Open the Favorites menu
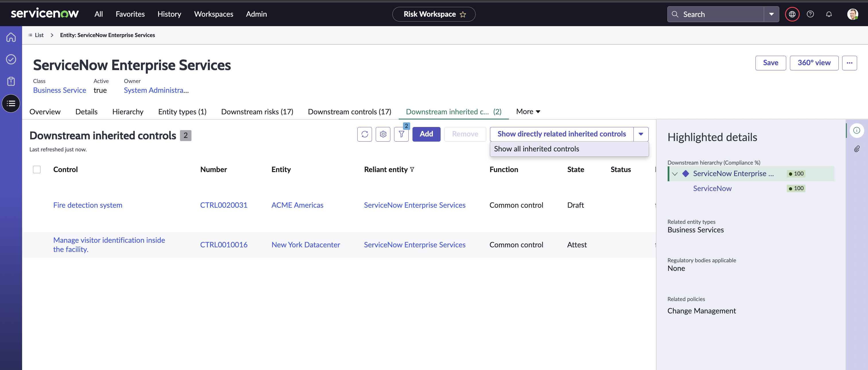This screenshot has height=370, width=868. (x=130, y=14)
